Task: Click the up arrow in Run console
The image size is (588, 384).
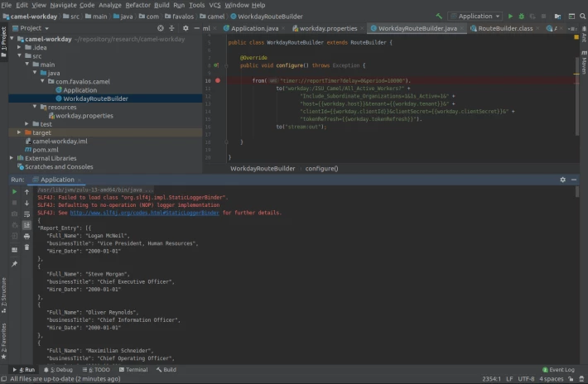Action: pyautogui.click(x=27, y=191)
